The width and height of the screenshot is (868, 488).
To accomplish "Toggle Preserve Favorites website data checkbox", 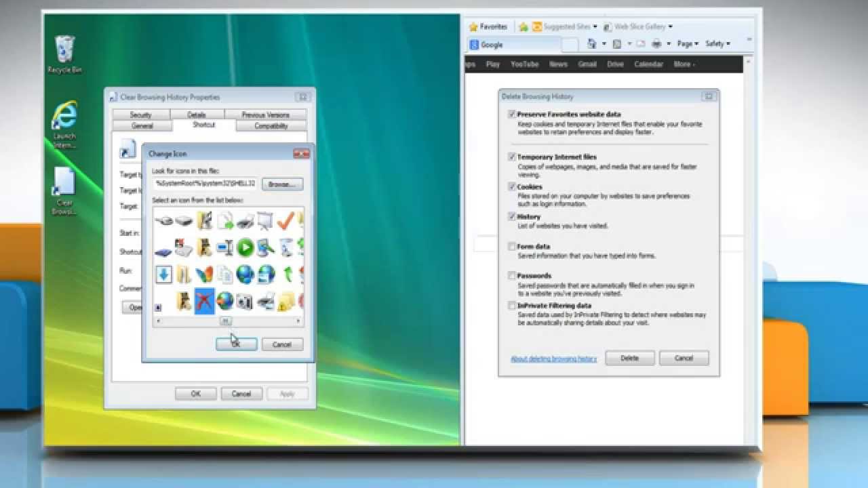I will tap(513, 115).
